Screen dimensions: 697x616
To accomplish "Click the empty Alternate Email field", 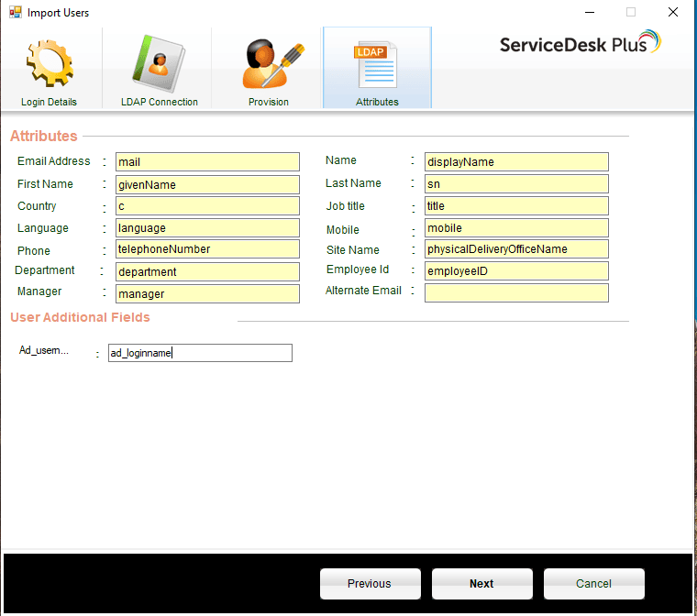I will tap(516, 292).
